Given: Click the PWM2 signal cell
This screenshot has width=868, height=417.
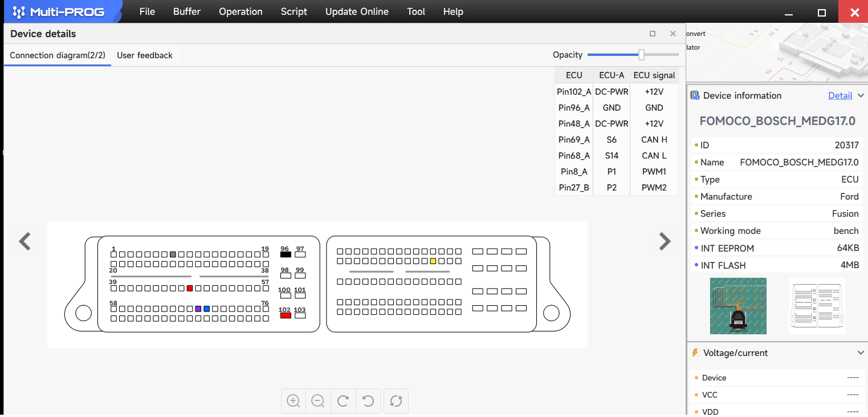Looking at the screenshot, I should pyautogui.click(x=654, y=187).
